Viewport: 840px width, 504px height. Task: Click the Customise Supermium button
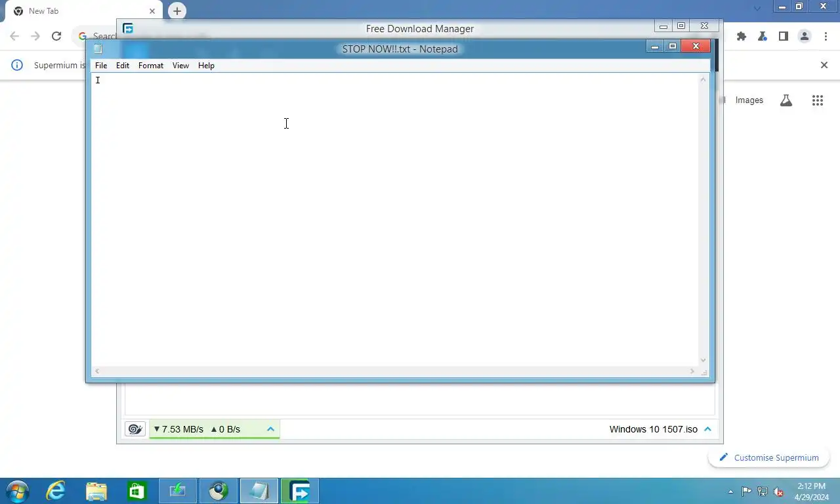click(769, 457)
